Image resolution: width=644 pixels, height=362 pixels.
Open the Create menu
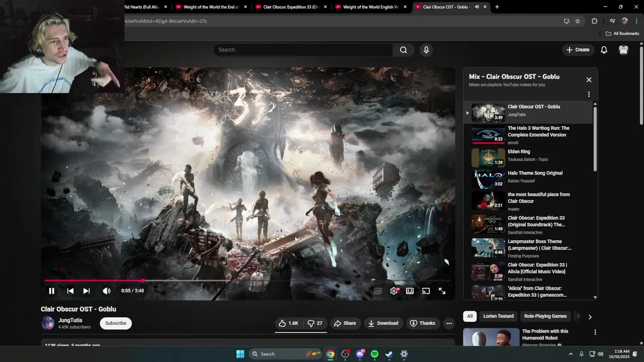(x=578, y=50)
